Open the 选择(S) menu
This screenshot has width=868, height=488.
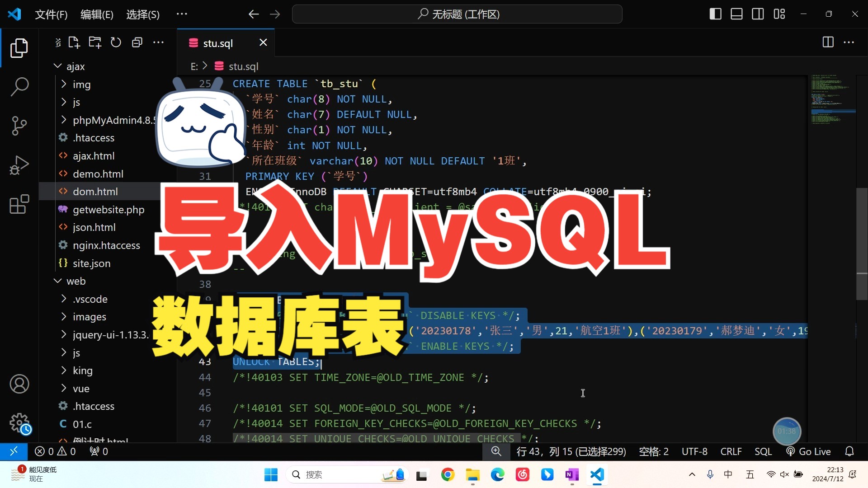[142, 14]
